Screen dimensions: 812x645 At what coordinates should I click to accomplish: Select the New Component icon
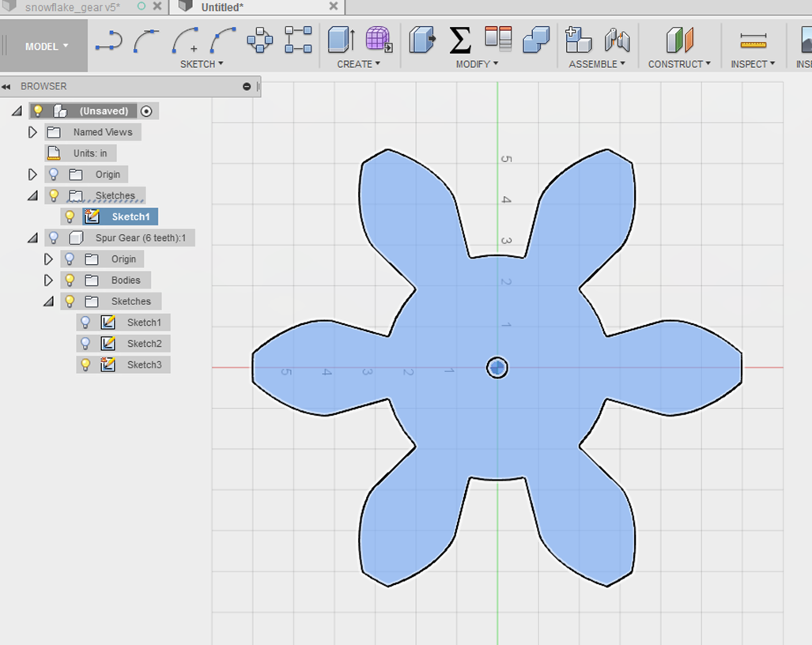point(580,38)
